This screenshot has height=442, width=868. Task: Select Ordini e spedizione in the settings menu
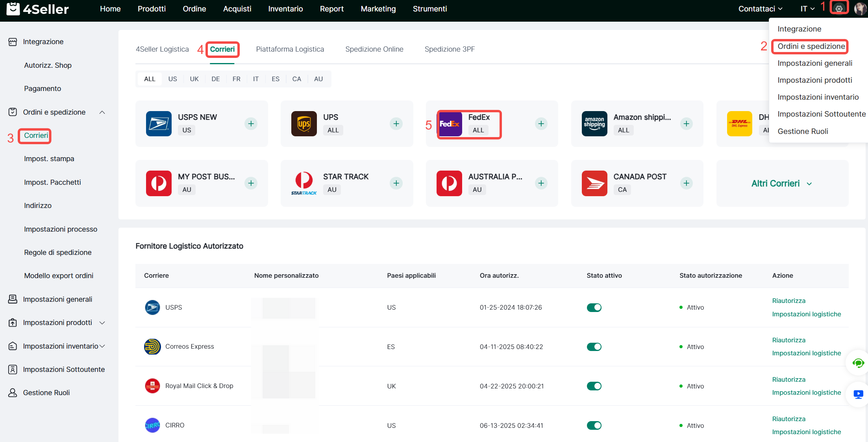(x=811, y=46)
